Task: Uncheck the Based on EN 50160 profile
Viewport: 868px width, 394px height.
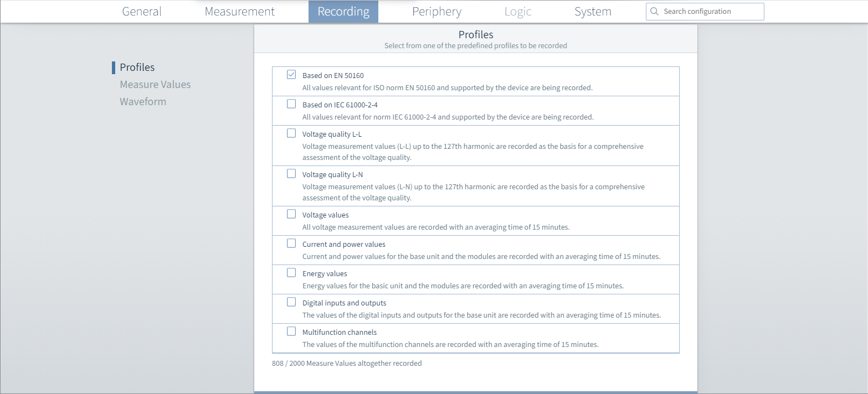Action: coord(291,74)
